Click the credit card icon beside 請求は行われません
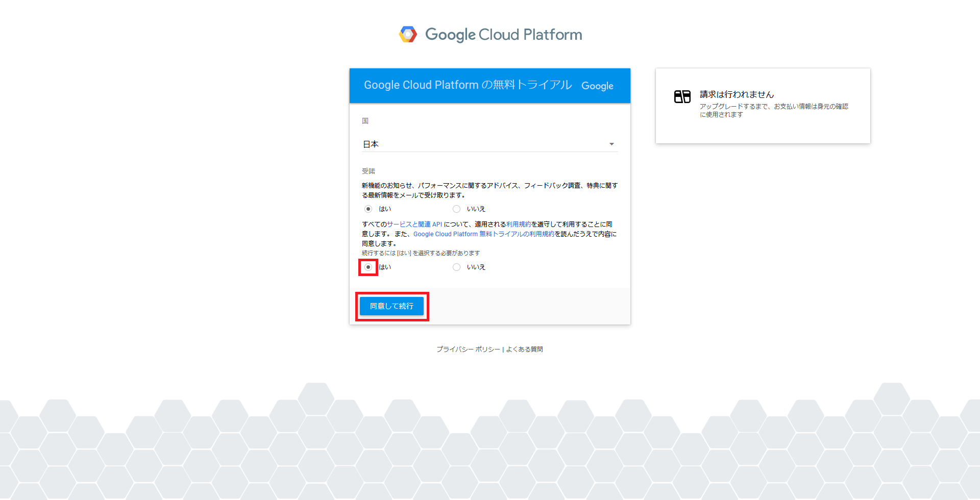The image size is (980, 500). point(682,96)
